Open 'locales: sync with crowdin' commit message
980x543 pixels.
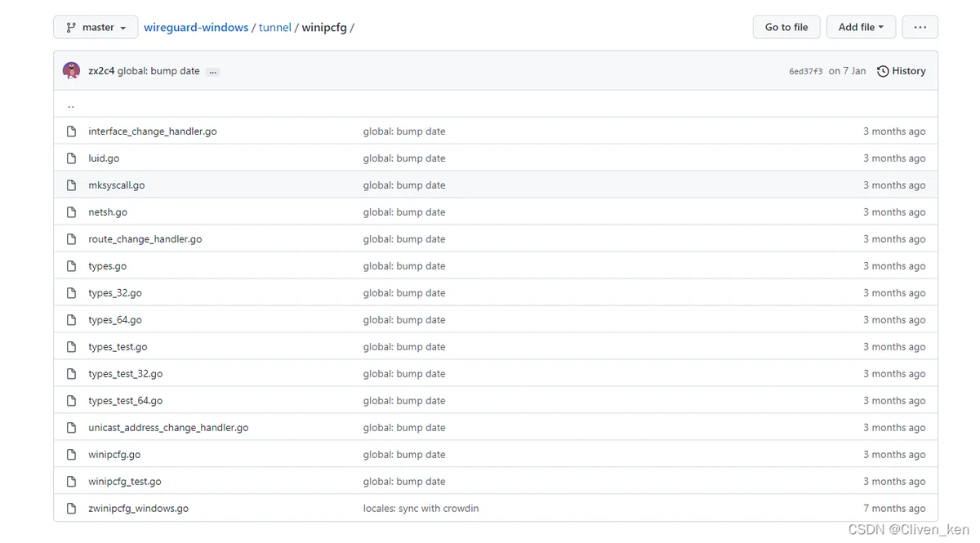(x=421, y=509)
